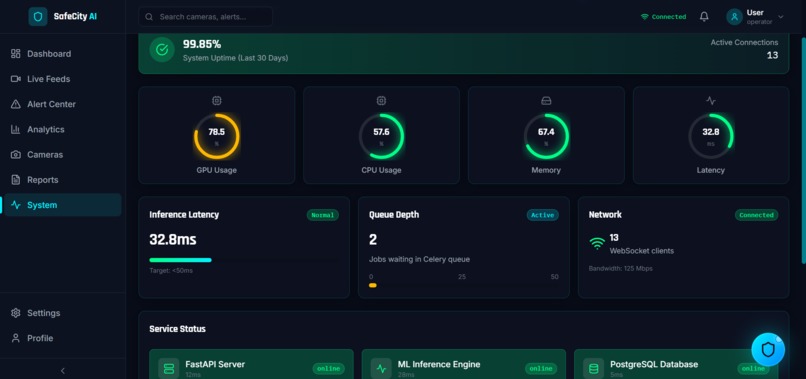Click the search magnifier icon

149,17
